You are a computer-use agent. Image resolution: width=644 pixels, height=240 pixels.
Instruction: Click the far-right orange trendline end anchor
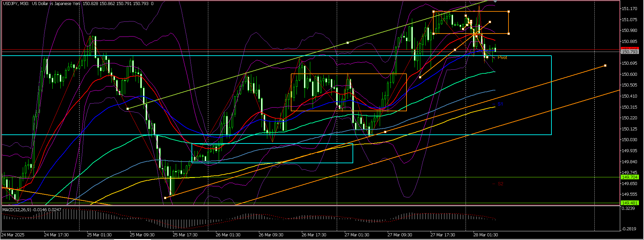[605, 65]
